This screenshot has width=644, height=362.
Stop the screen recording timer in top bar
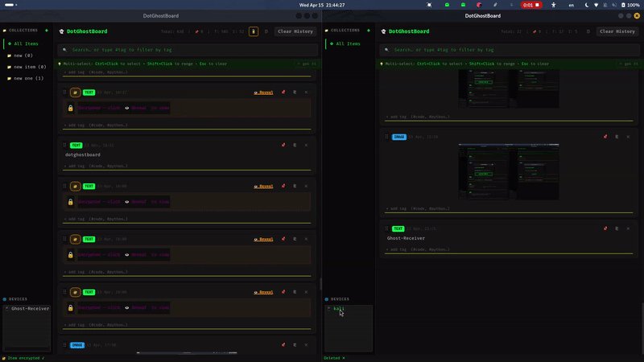point(531,5)
